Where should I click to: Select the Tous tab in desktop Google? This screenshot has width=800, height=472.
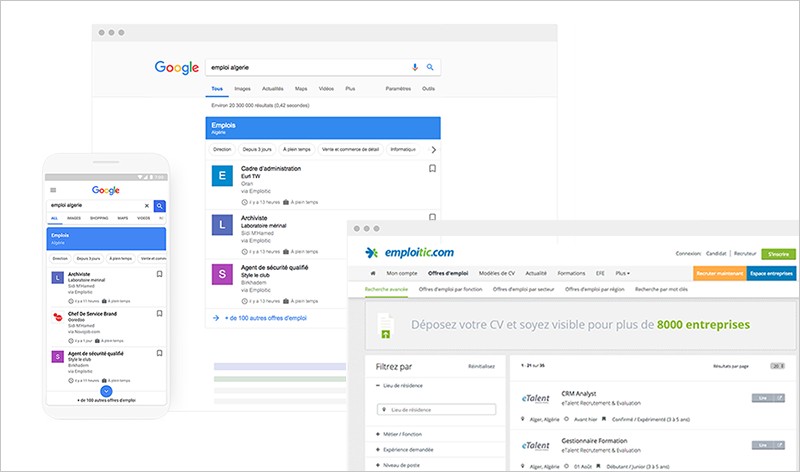[x=217, y=89]
